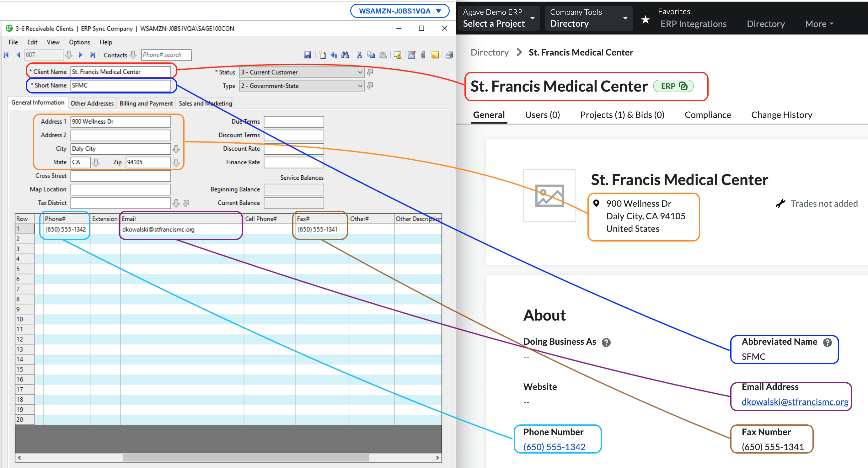Open the Compliance tab
The height and width of the screenshot is (468, 868).
[708, 115]
